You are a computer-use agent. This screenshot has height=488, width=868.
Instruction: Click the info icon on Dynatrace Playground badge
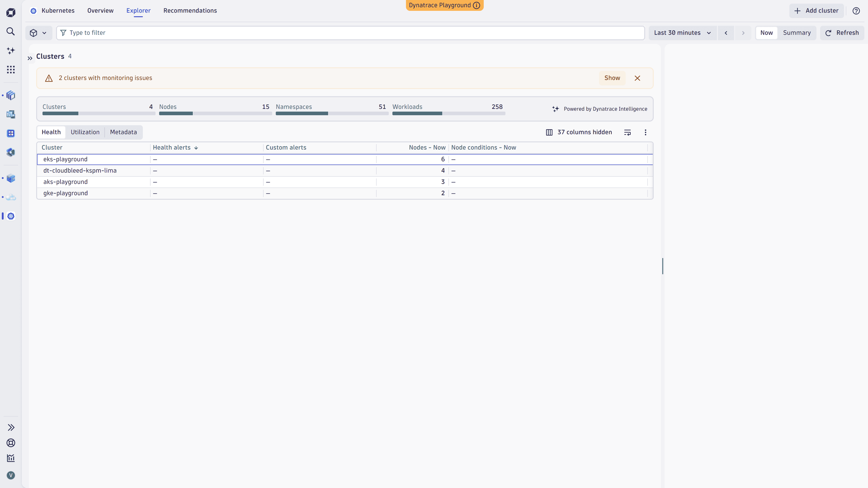point(476,5)
